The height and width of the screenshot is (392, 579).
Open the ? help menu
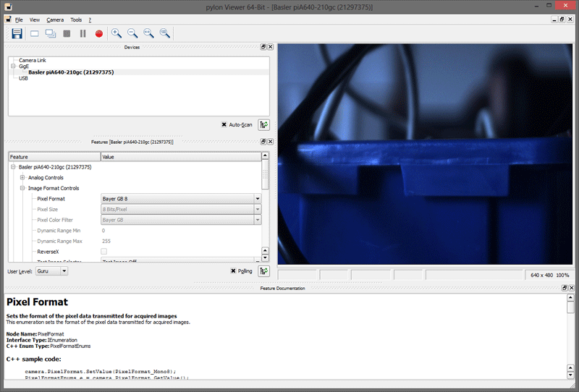(90, 20)
